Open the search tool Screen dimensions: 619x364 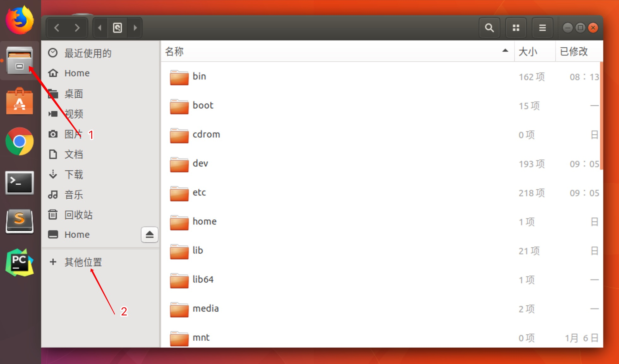[490, 28]
